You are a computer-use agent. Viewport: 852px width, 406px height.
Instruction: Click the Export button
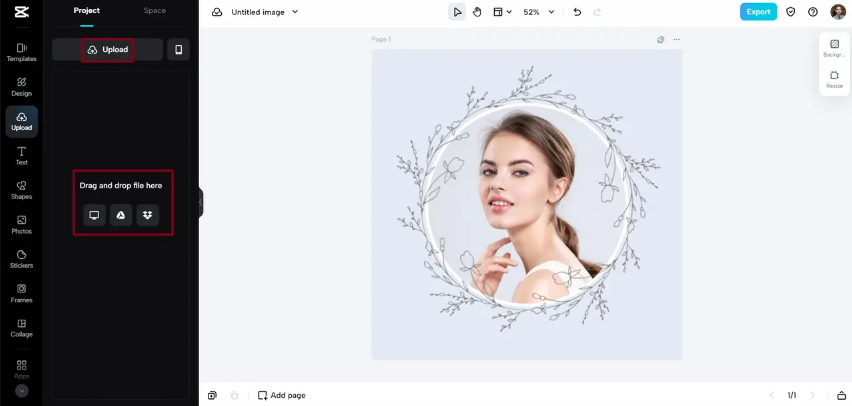pos(758,12)
